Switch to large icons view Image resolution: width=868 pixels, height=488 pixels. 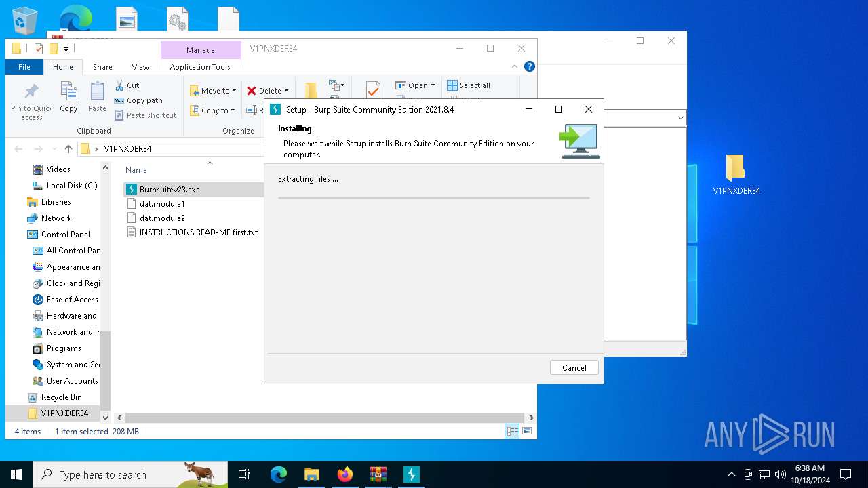pyautogui.click(x=527, y=431)
